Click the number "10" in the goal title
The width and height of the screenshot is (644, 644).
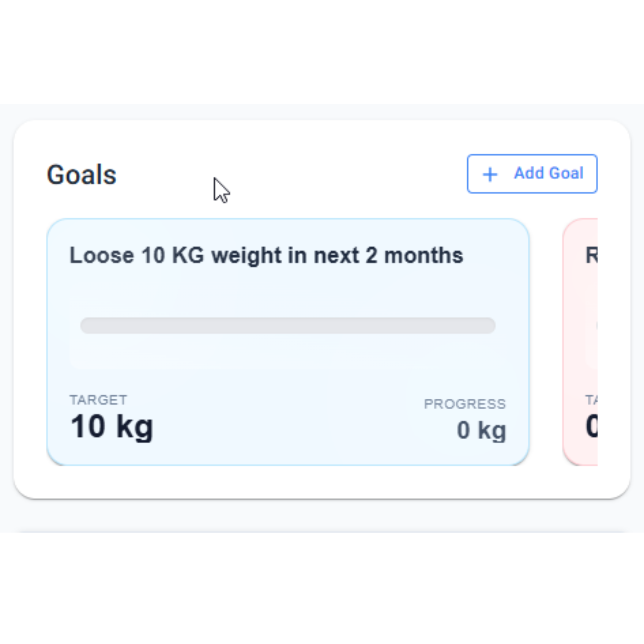(153, 256)
